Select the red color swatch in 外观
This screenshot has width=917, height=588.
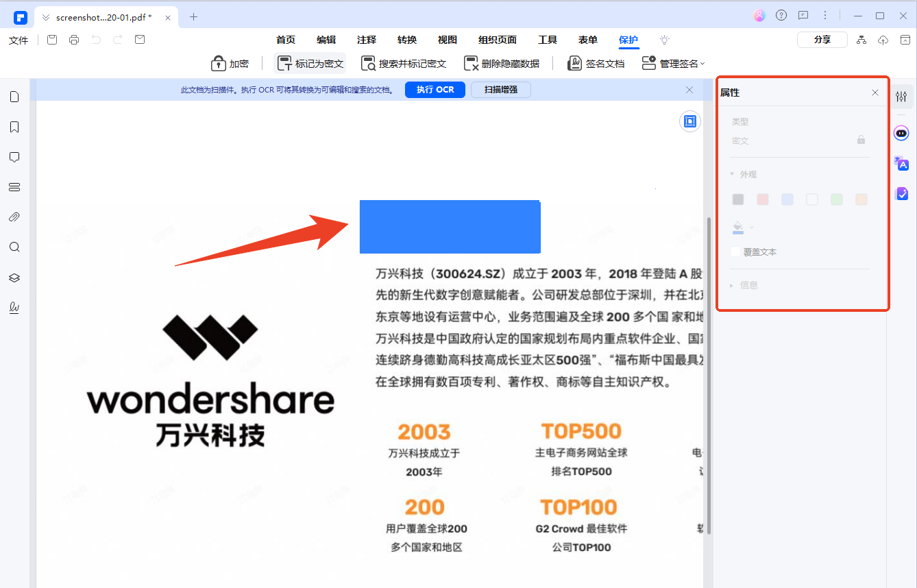(x=762, y=199)
